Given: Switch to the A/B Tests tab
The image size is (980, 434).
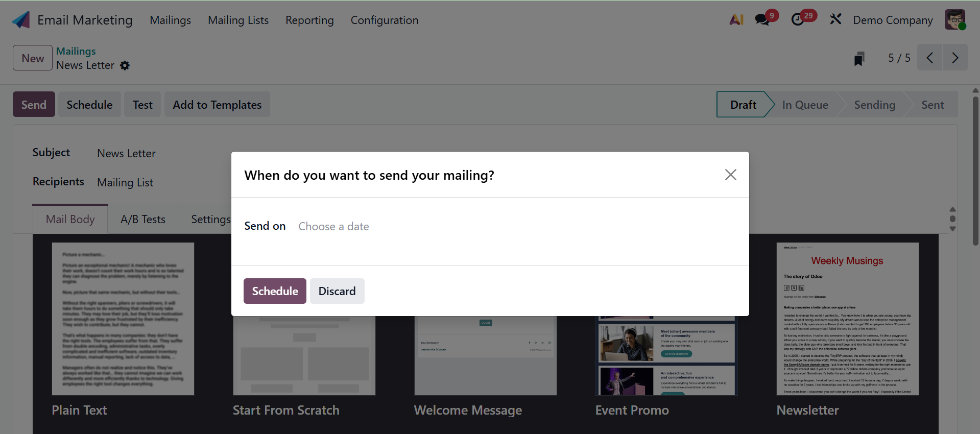Looking at the screenshot, I should [143, 220].
